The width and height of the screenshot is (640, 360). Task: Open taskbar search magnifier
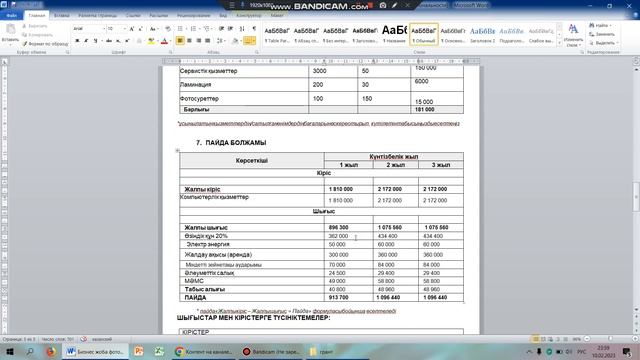point(30,351)
